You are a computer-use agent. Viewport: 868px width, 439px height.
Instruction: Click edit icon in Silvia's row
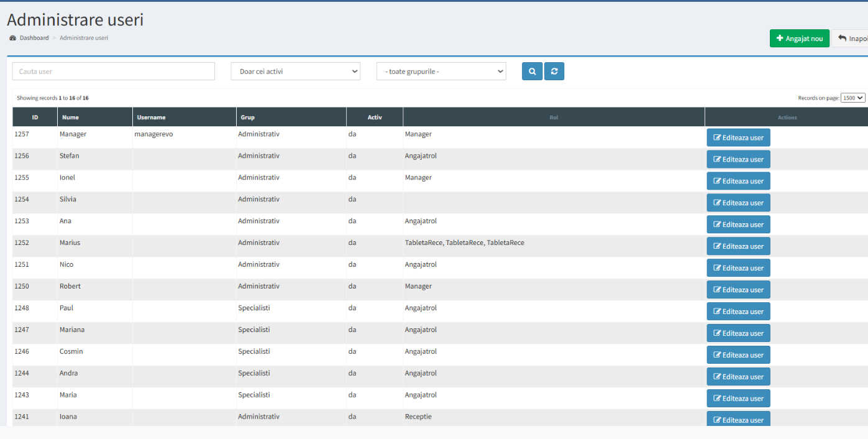click(x=717, y=203)
